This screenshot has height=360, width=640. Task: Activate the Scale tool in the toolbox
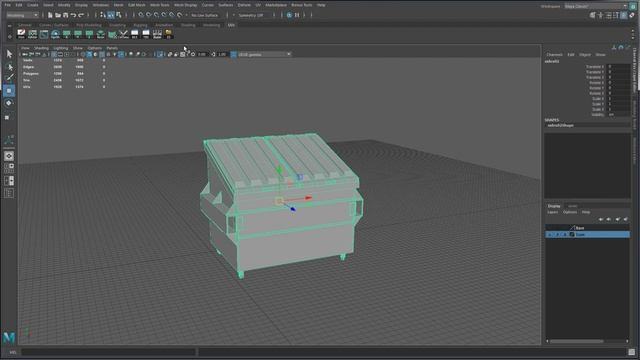click(7, 117)
